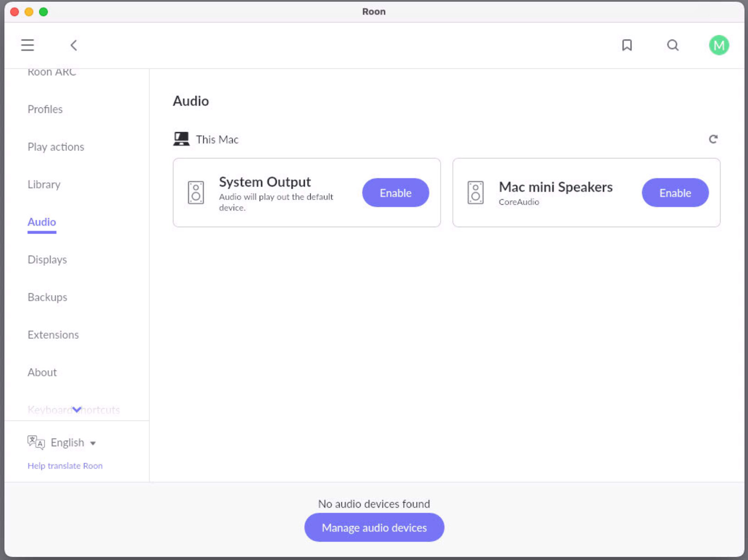Click the CoreAudio label
Screen dimensions: 748x560
tap(519, 202)
